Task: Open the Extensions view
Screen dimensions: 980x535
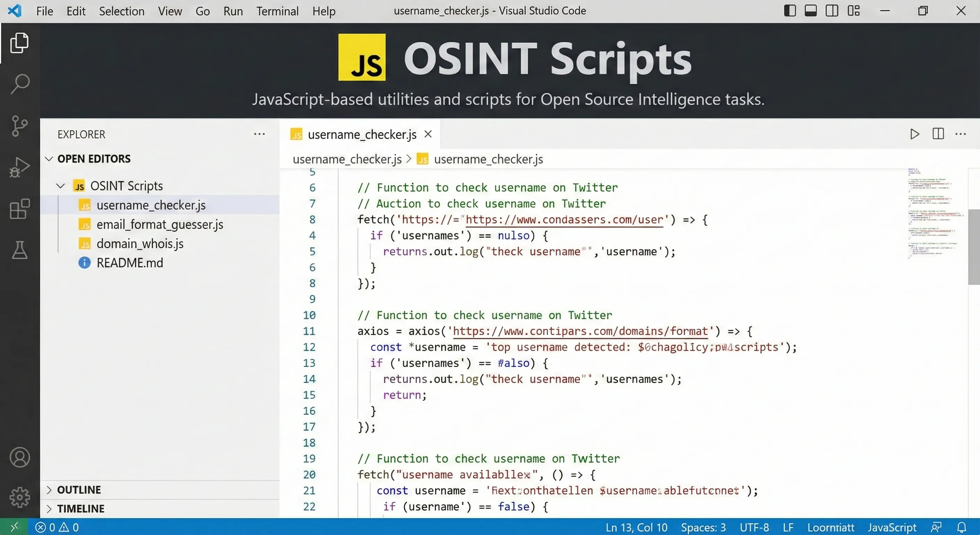Action: point(19,209)
